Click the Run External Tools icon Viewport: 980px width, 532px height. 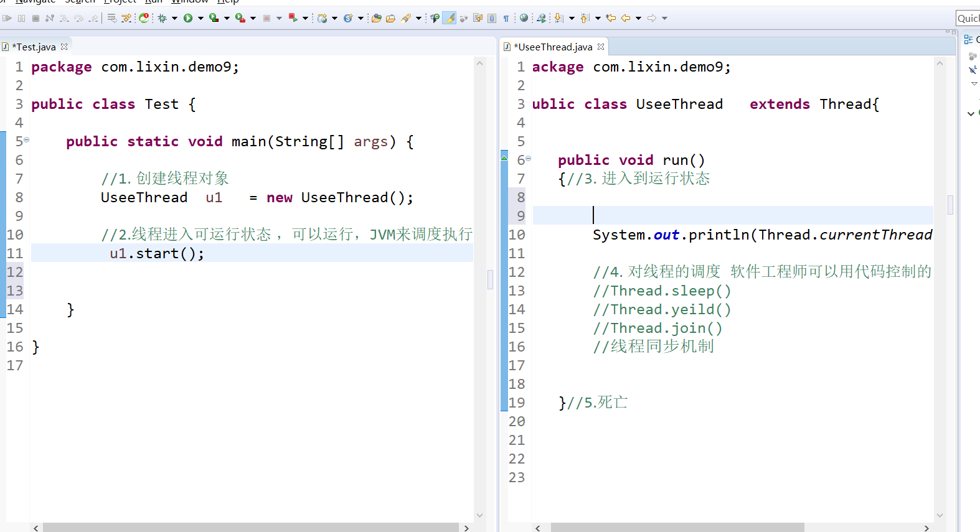pos(240,18)
